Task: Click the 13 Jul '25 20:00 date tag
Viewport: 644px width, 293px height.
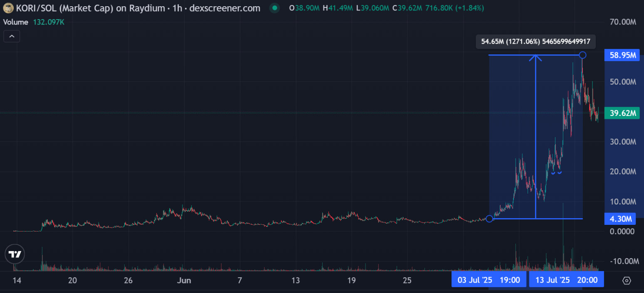Action: point(566,280)
